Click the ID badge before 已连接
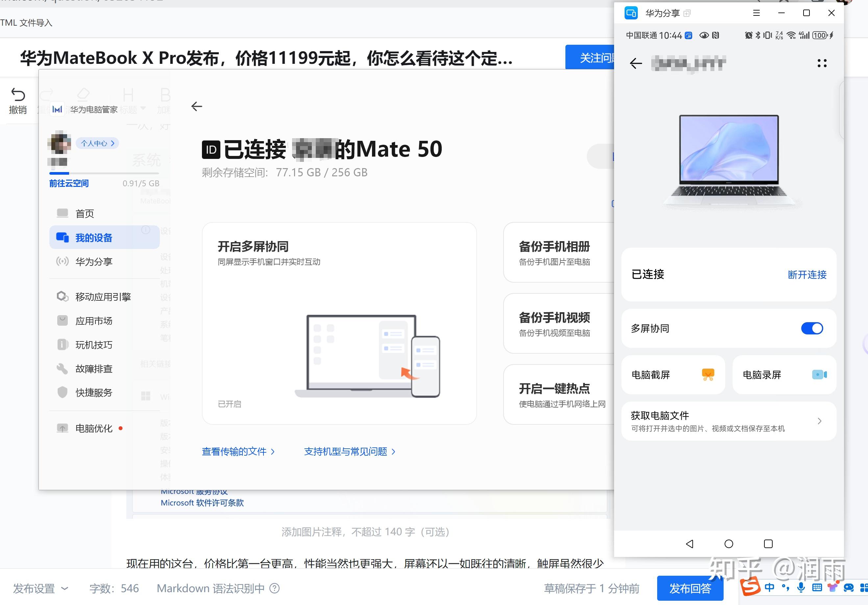The width and height of the screenshot is (868, 605). coord(211,150)
